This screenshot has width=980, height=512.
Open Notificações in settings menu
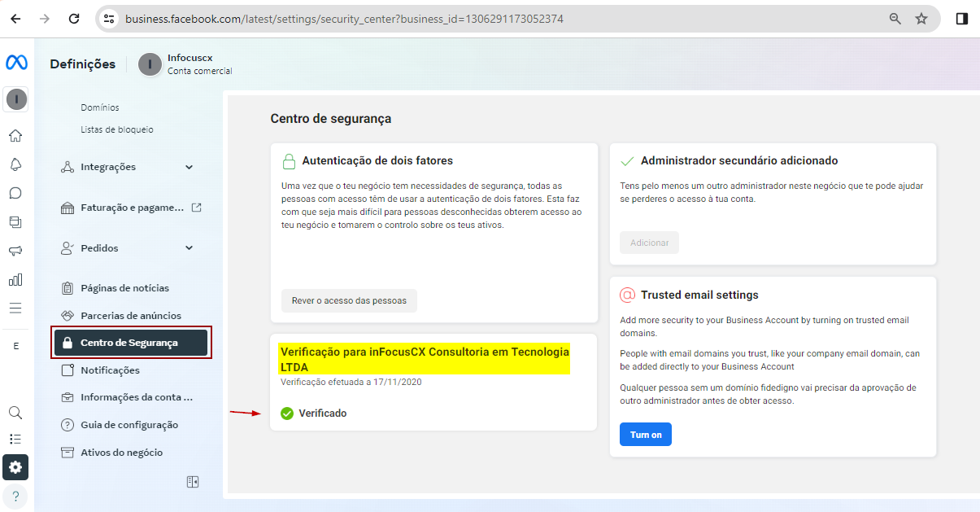[x=110, y=370]
